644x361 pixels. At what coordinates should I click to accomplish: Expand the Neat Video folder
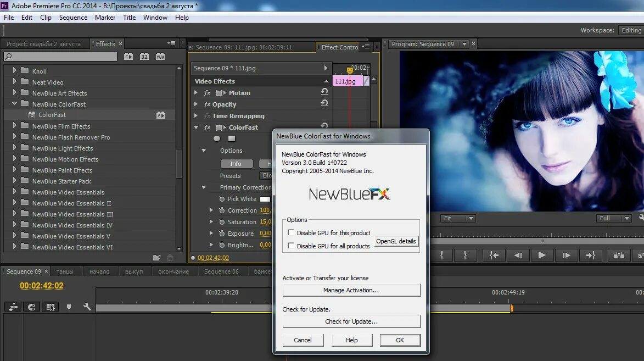pyautogui.click(x=14, y=81)
